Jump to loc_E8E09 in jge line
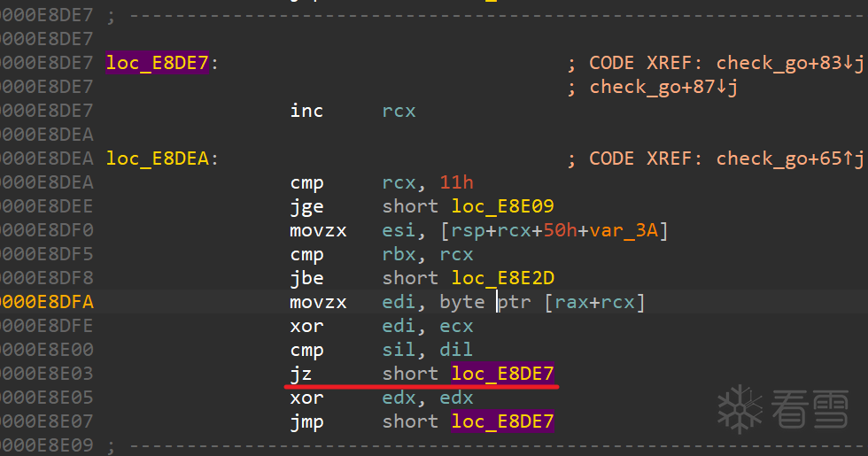868x456 pixels. tap(502, 206)
